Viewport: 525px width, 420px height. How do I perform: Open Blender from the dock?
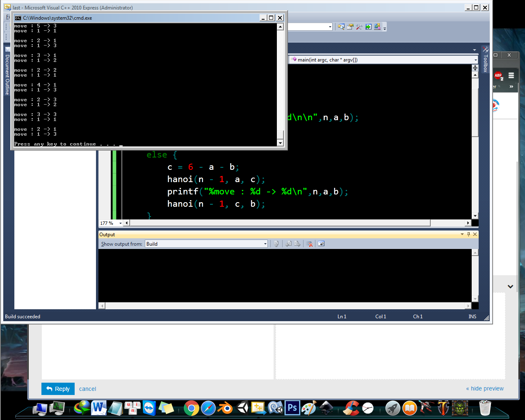click(225, 408)
